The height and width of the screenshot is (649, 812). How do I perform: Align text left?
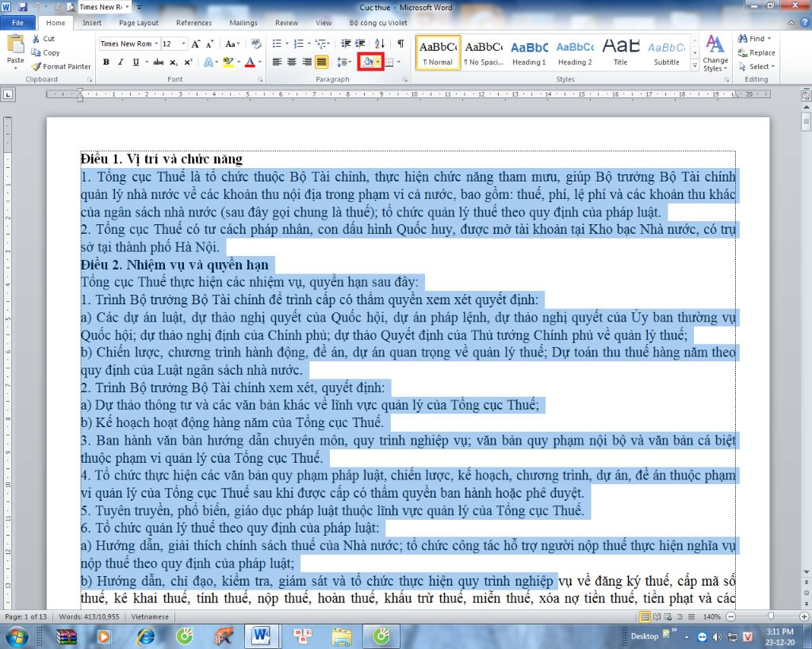277,62
